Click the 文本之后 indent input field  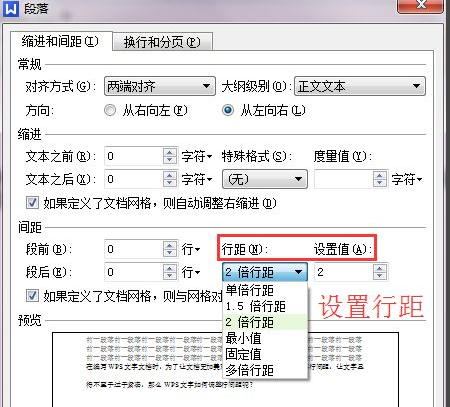click(x=134, y=179)
